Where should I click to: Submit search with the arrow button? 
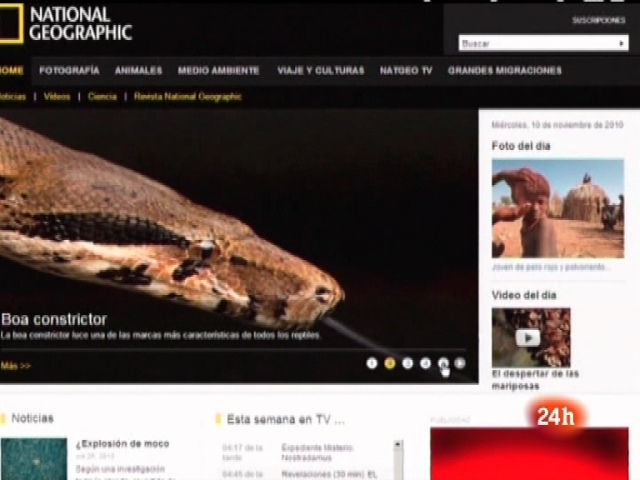point(623,43)
